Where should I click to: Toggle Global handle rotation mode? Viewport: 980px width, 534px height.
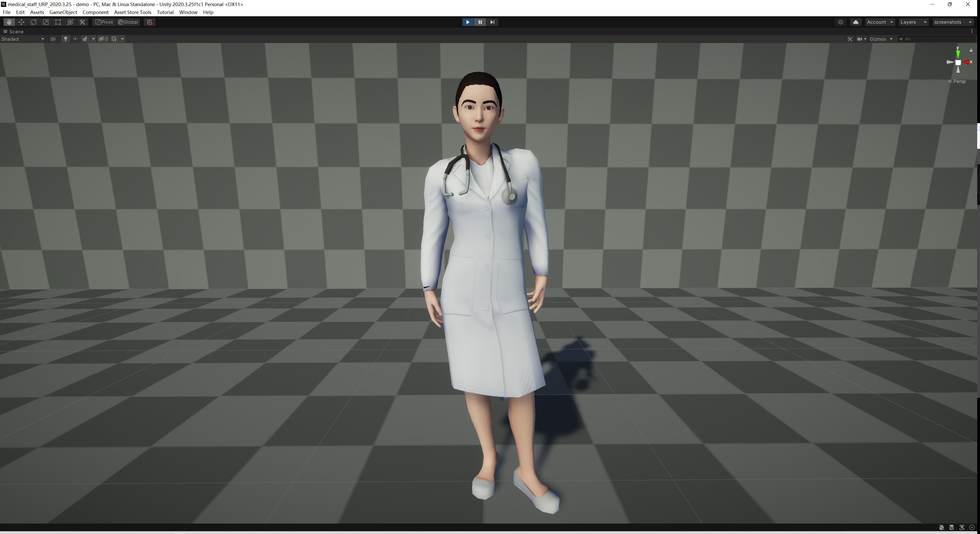click(128, 22)
